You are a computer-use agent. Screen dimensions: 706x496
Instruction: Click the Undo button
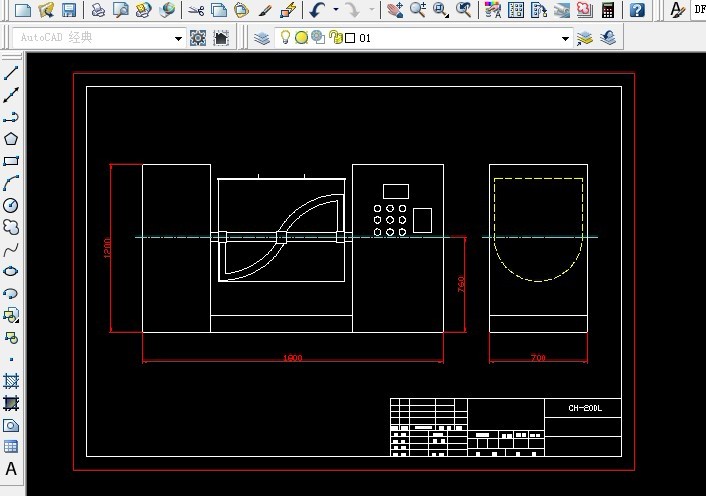(318, 10)
